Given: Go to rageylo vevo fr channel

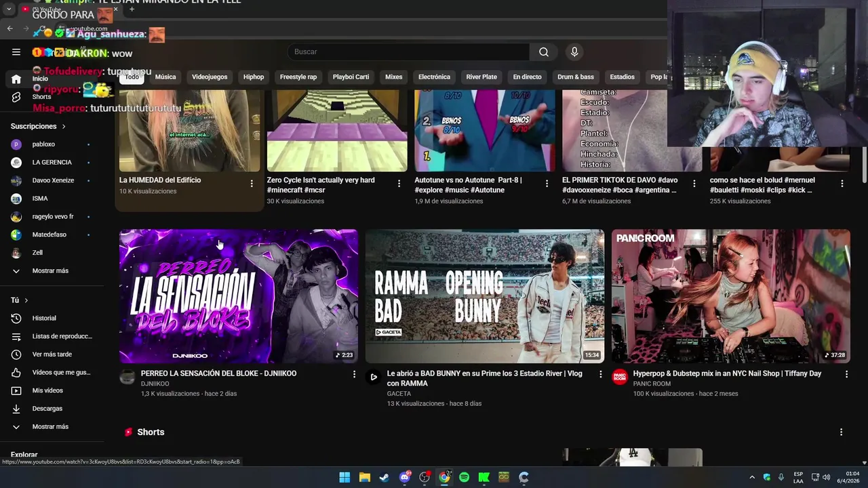Looking at the screenshot, I should pos(52,217).
